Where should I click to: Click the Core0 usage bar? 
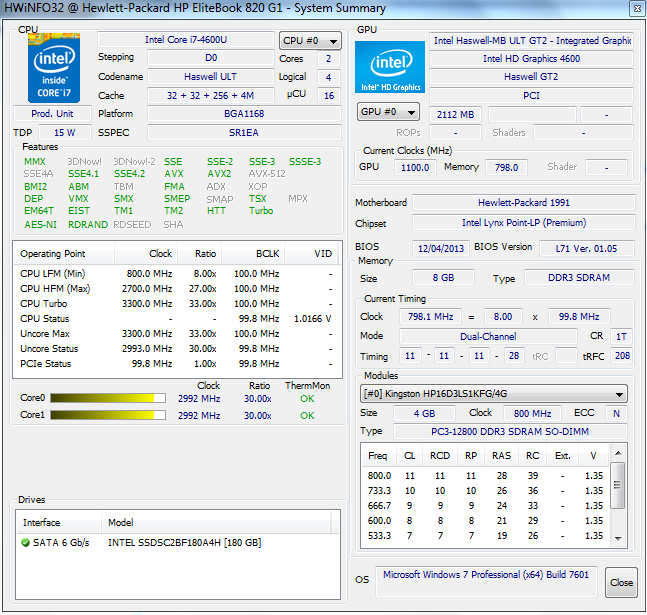click(108, 398)
